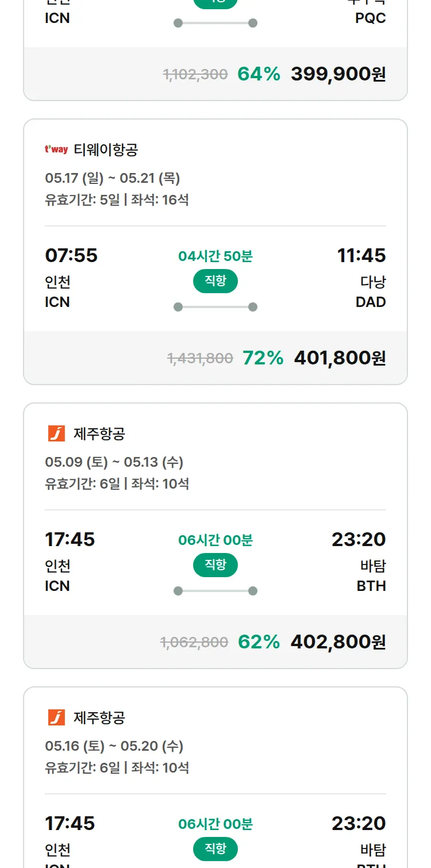This screenshot has width=431, height=868.
Task: Click the 64% discount label
Action: coord(259,74)
